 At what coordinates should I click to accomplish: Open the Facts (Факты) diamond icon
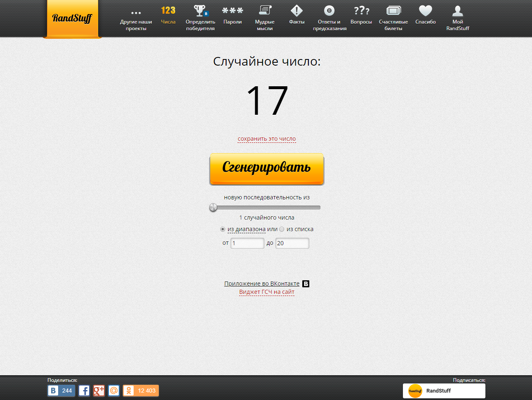[297, 11]
